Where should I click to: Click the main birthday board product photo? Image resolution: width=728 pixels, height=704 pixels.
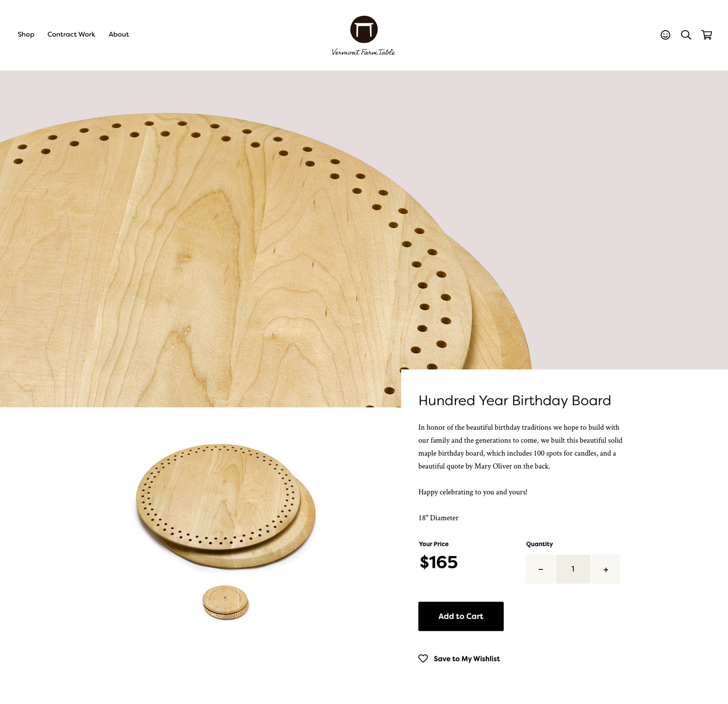click(226, 506)
